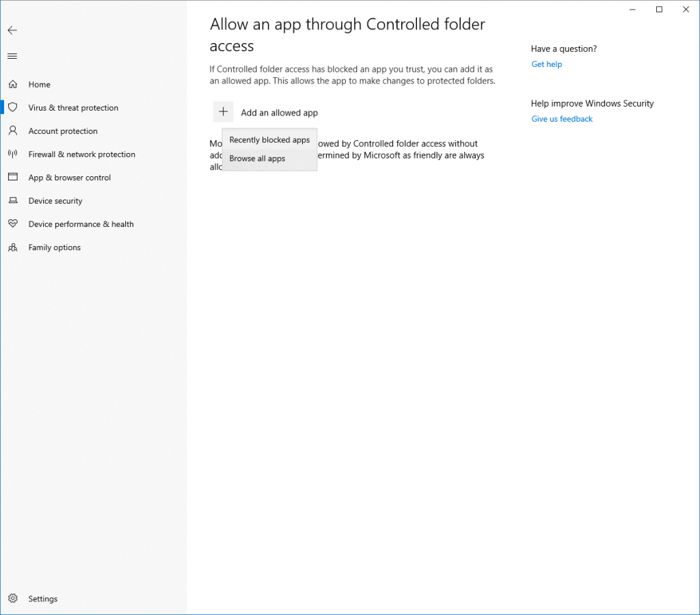Screen dimensions: 700x615
Task: Click the Device performance & health heart icon
Action: pos(12,224)
